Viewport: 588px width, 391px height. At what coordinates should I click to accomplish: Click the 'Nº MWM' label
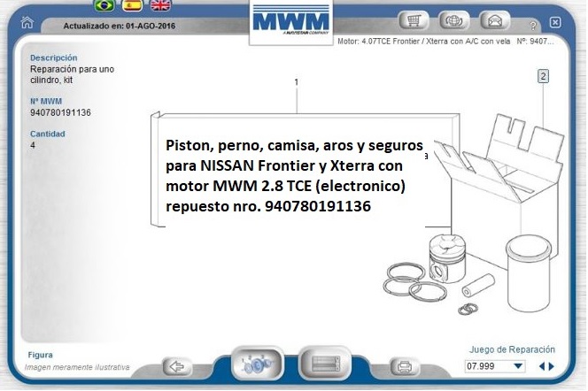[46, 101]
